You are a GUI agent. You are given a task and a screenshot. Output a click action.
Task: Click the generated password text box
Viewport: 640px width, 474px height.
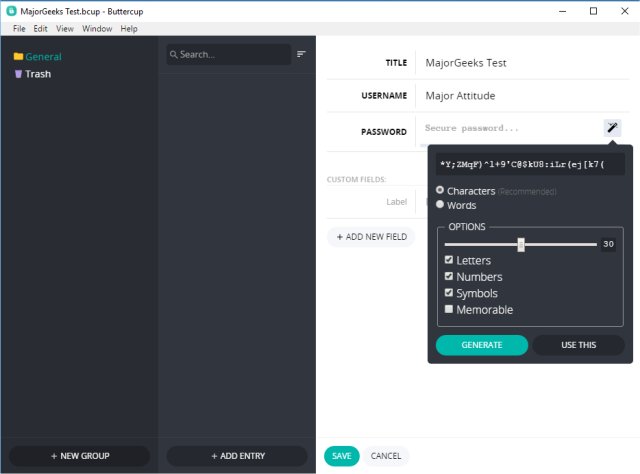click(530, 165)
